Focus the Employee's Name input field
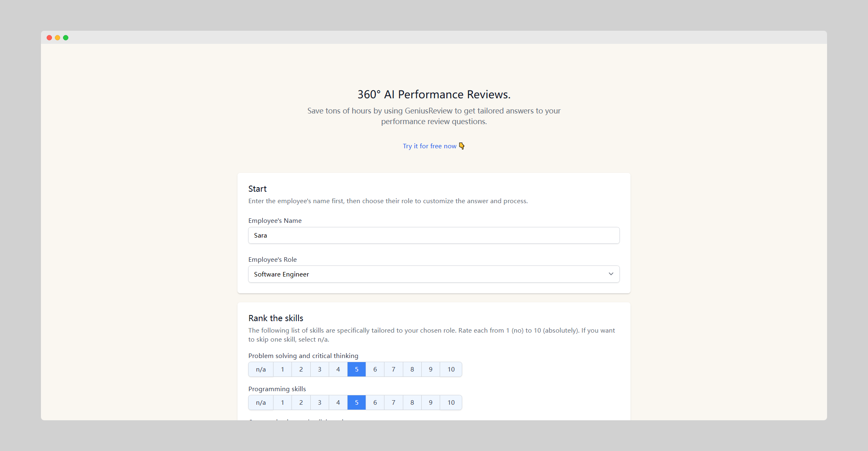 pos(433,236)
